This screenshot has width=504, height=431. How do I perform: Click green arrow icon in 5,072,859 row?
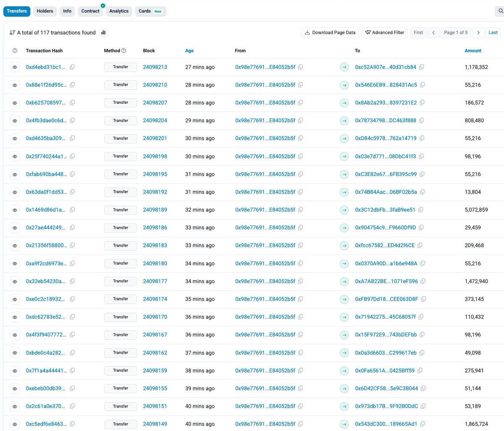344,210
